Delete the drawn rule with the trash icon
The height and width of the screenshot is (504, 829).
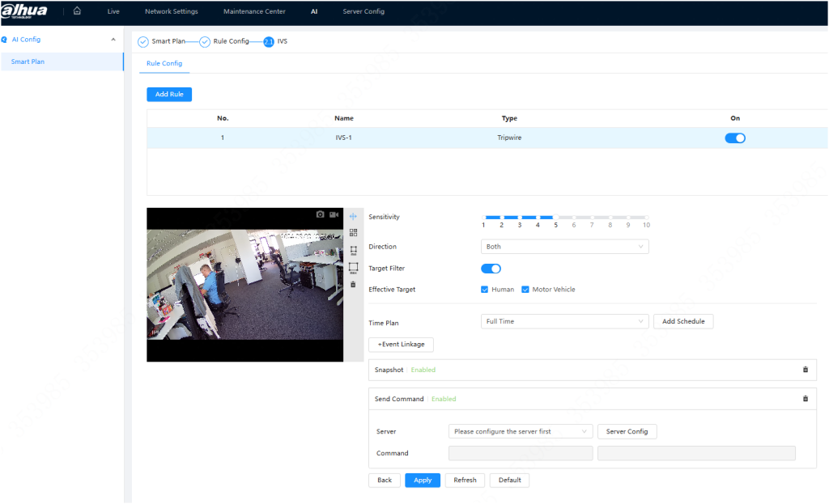[353, 284]
